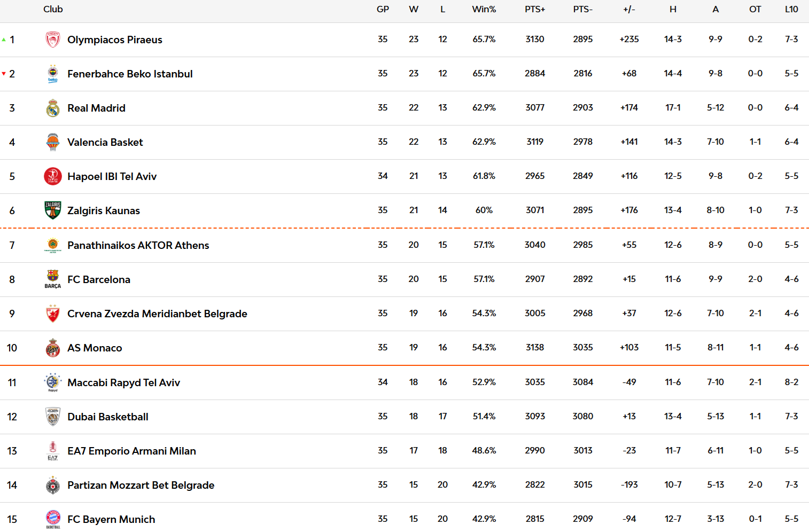Click the Hapoel IBI Tel Aviv logo

(x=52, y=176)
